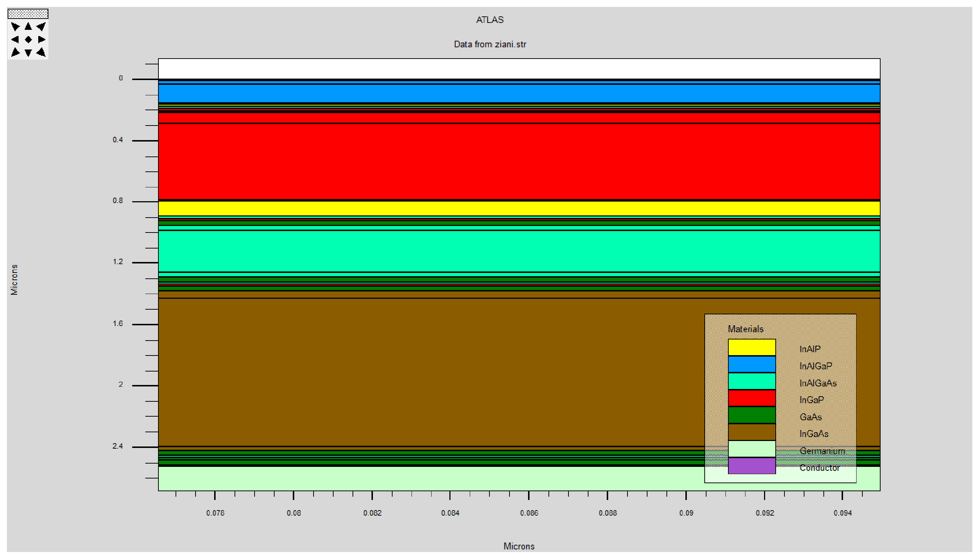This screenshot has height=560, width=980.
Task: Click the pan left arrow
Action: (15, 40)
